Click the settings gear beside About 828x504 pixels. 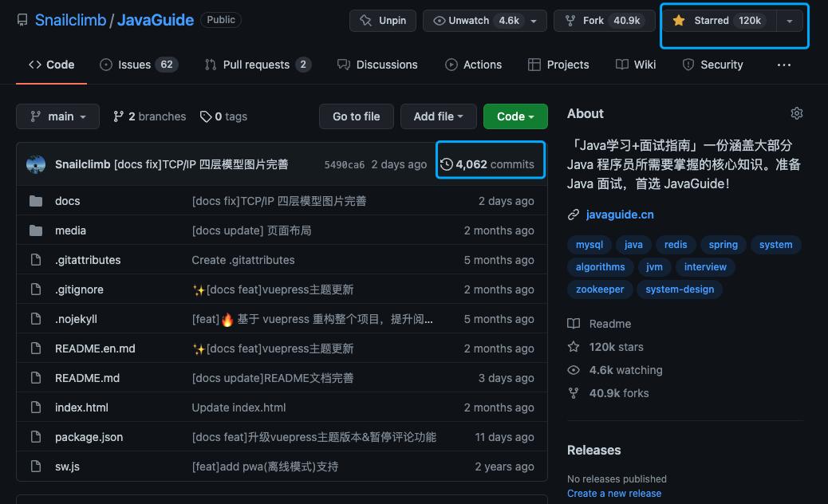click(796, 113)
